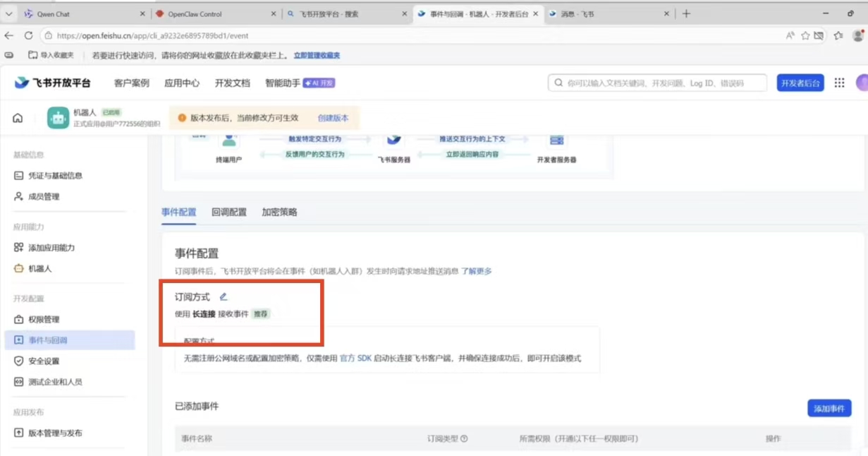Viewport: 868px width, 456px height.
Task: Click the browser refresh icon
Action: [28, 35]
